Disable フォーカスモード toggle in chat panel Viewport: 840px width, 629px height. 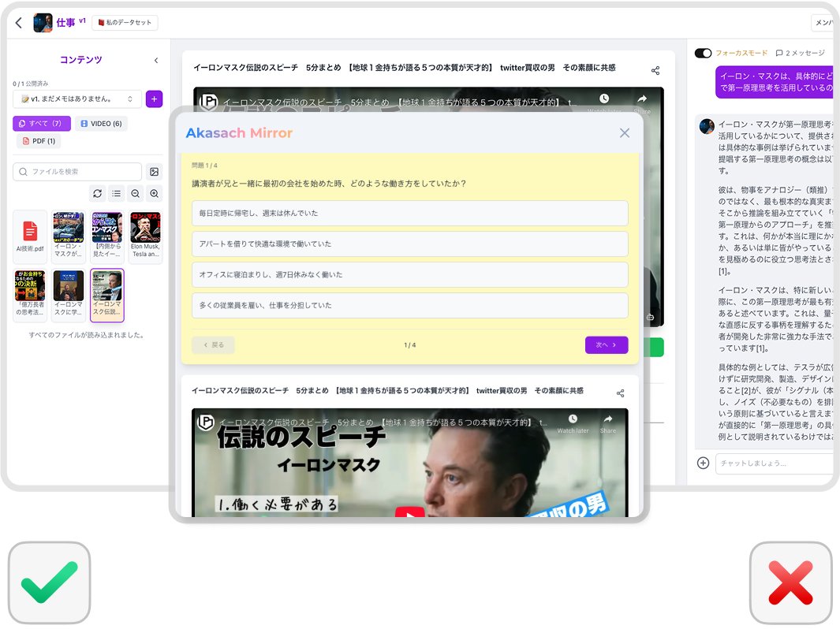(x=703, y=53)
